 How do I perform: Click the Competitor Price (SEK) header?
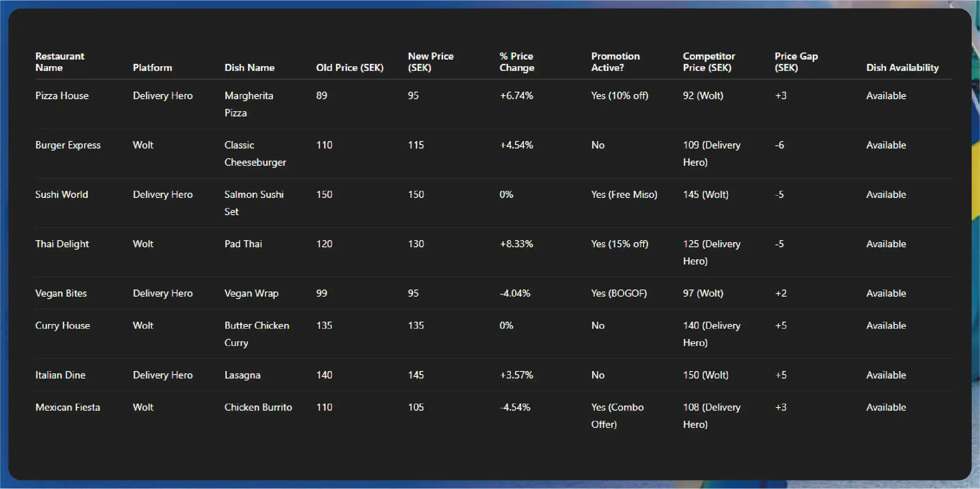708,62
